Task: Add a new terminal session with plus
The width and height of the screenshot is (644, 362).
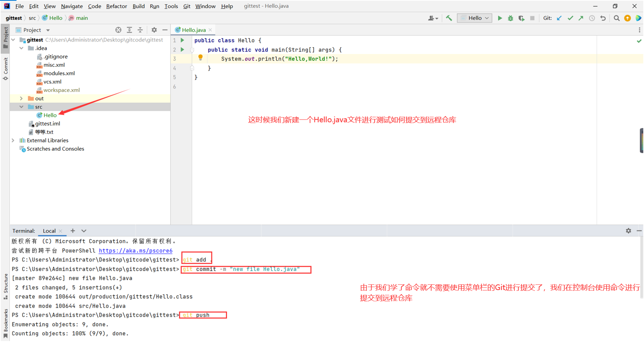Action: click(73, 231)
